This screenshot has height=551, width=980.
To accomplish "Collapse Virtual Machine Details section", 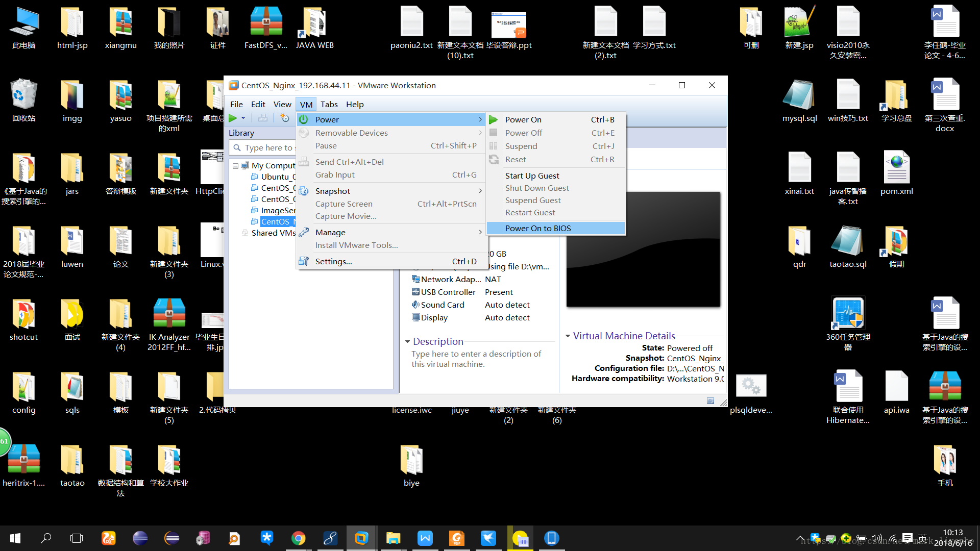I will (568, 336).
